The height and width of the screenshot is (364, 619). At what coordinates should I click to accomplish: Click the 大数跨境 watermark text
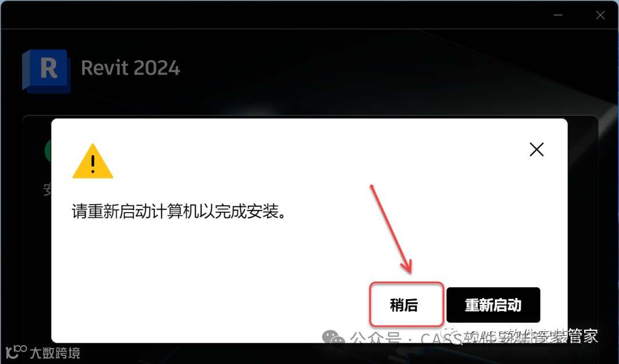[x=55, y=353]
